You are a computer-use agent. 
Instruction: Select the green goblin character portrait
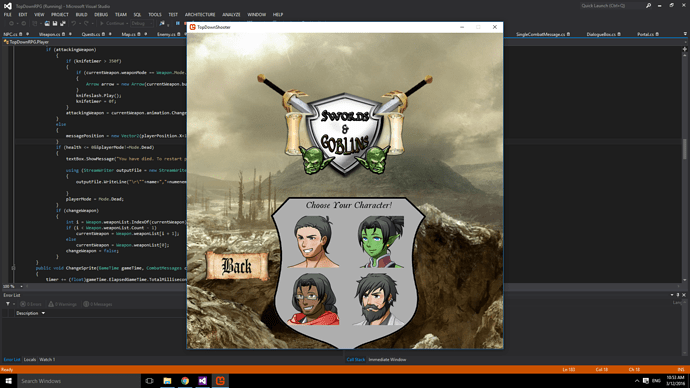coord(381,242)
